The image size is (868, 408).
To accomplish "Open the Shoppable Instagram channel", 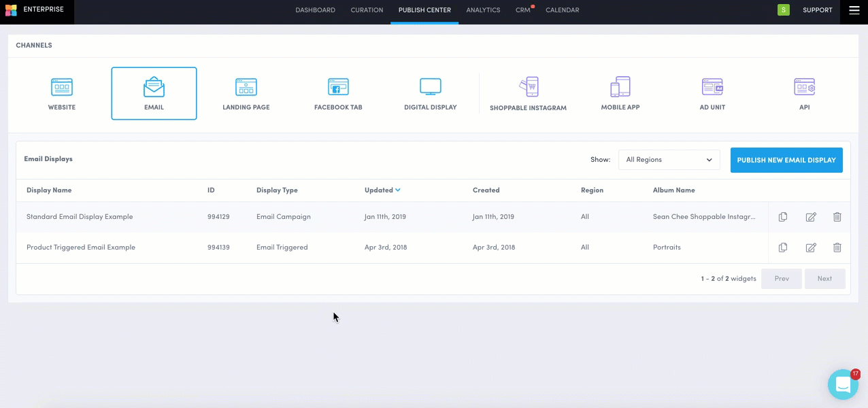I will click(528, 94).
